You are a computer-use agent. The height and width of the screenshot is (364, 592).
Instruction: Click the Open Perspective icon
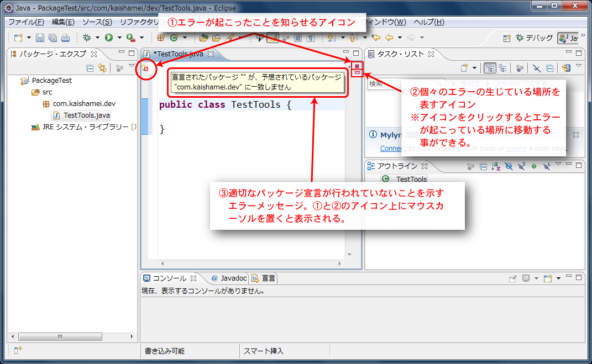pyautogui.click(x=507, y=38)
